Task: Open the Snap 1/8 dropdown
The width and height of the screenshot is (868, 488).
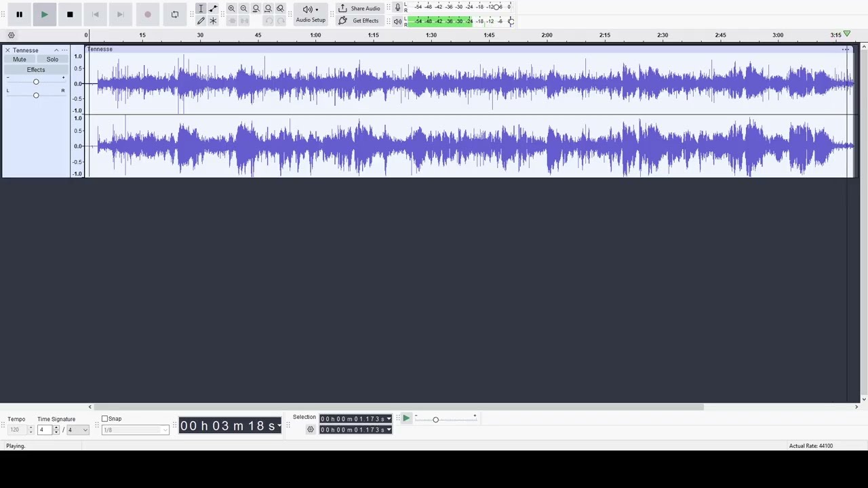Action: (x=135, y=430)
